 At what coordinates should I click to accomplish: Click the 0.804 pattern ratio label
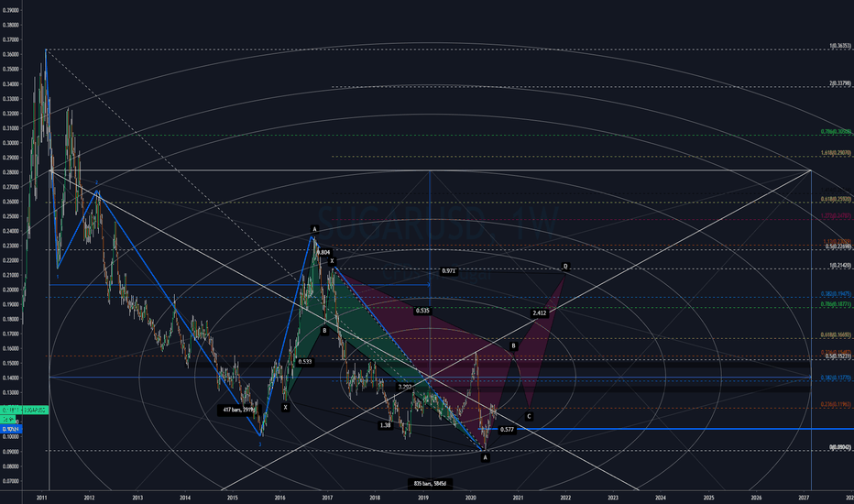click(323, 253)
